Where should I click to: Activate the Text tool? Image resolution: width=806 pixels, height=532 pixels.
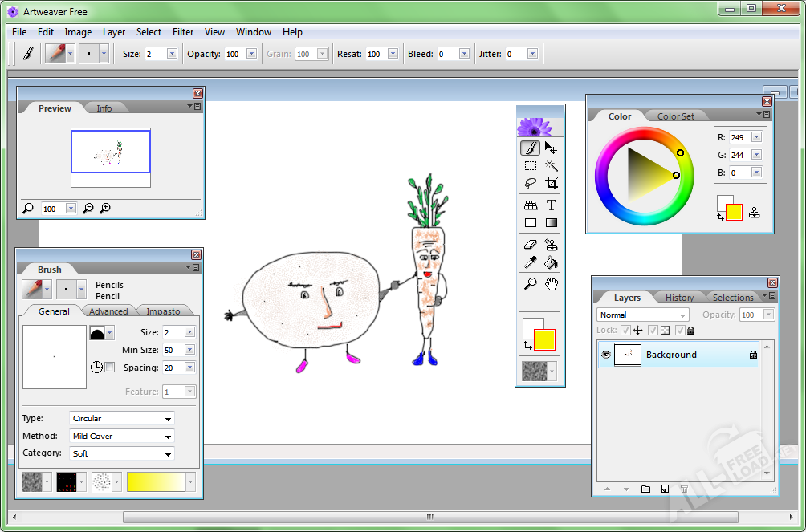[x=551, y=205]
